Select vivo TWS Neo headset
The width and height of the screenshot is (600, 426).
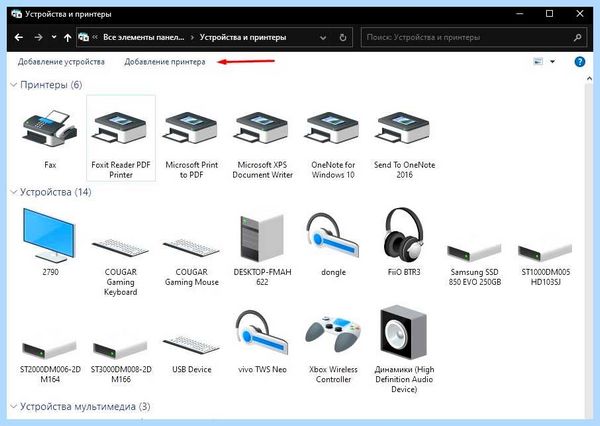262,333
